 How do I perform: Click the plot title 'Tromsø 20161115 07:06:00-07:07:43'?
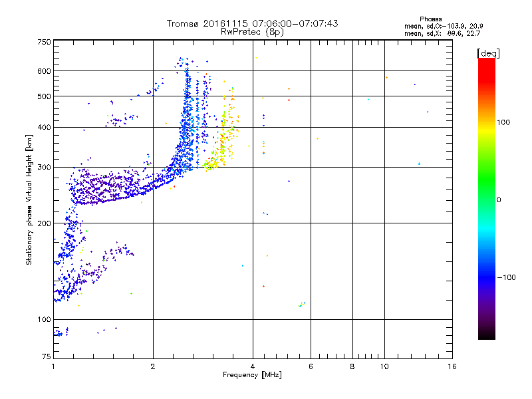pos(252,23)
